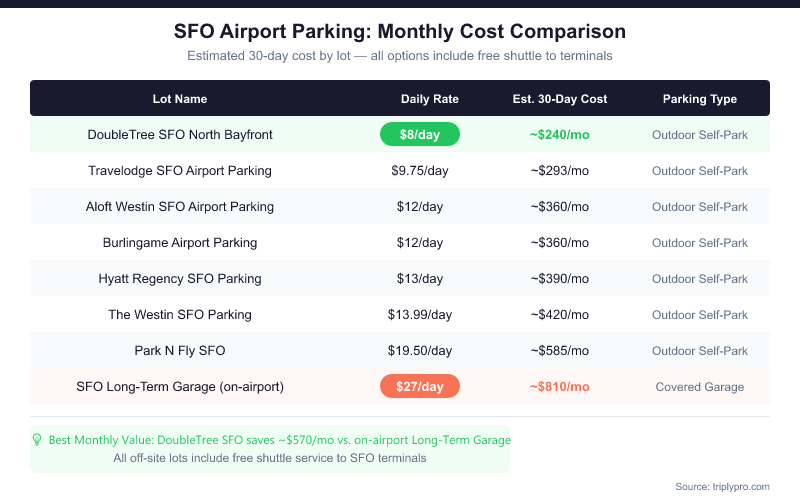Image resolution: width=800 pixels, height=500 pixels.
Task: Click the Lot Name column header
Action: coord(180,99)
